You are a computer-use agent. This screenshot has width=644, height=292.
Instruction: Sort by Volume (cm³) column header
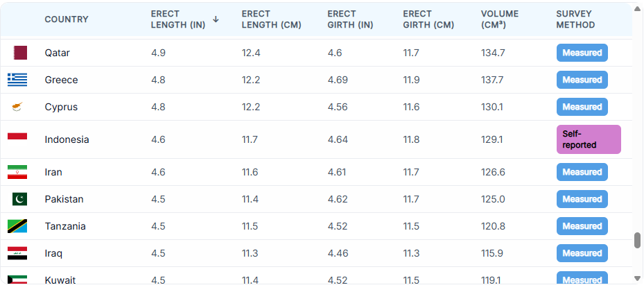(x=499, y=19)
